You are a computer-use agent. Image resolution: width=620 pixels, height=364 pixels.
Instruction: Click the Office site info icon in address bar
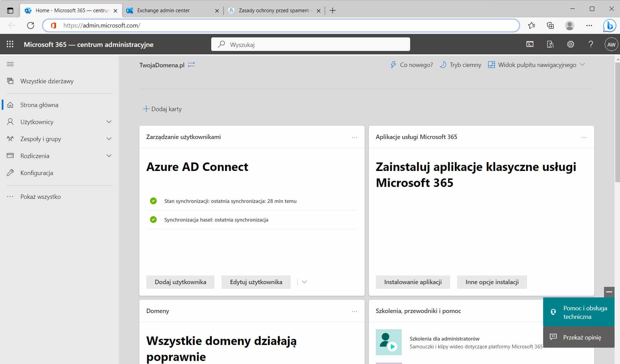click(53, 25)
